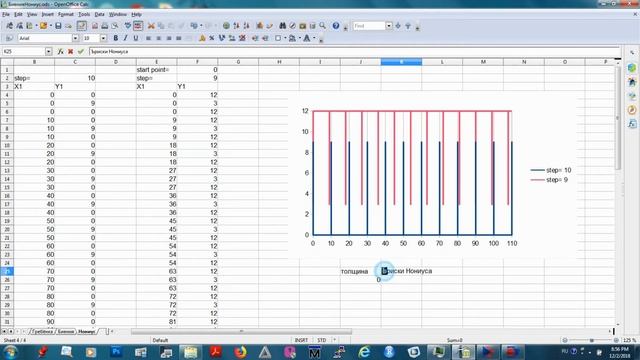Toggle Center Horizontally alignment

click(158, 38)
